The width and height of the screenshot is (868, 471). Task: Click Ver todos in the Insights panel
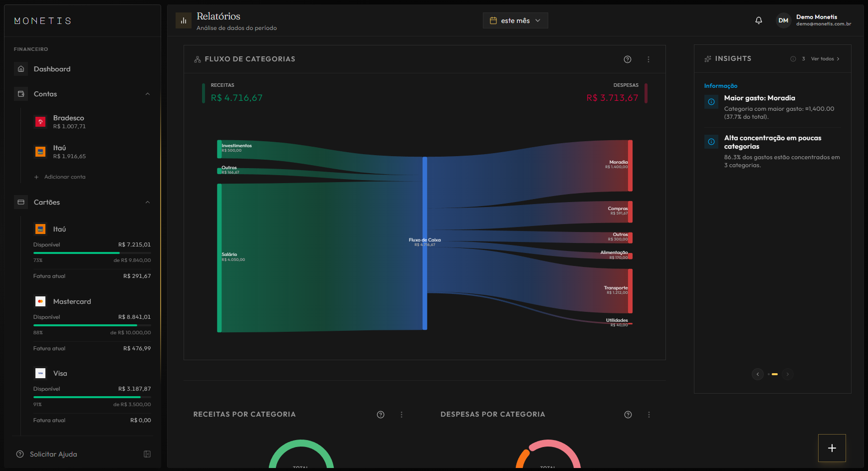824,58
